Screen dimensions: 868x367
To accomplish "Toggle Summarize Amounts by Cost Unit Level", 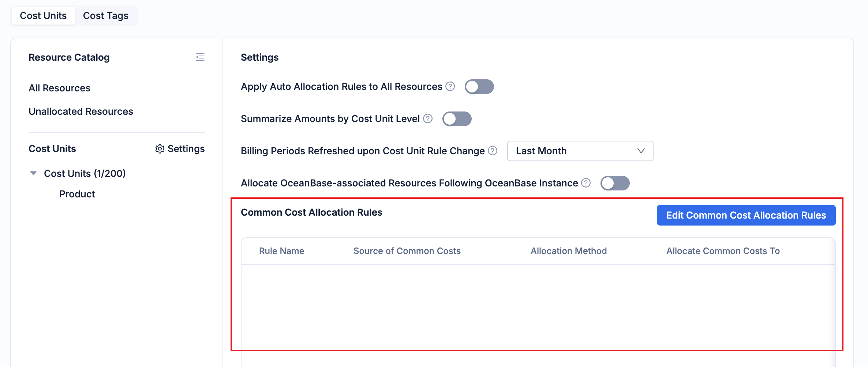I will [457, 119].
